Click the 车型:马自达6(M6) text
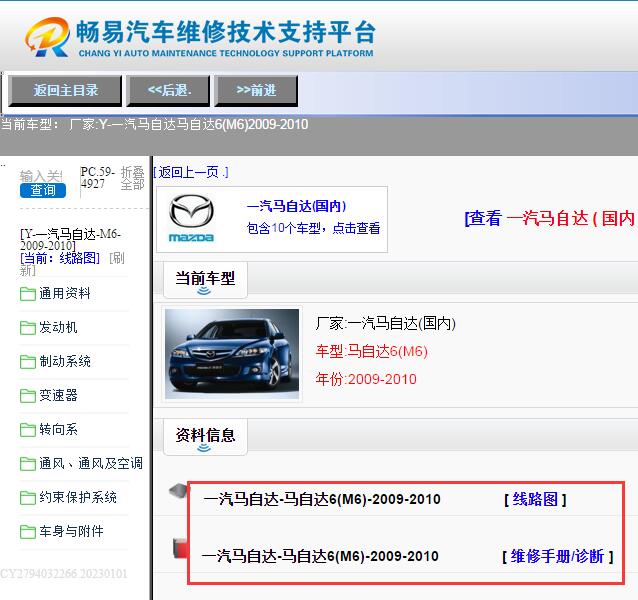This screenshot has height=600, width=638. click(x=371, y=351)
